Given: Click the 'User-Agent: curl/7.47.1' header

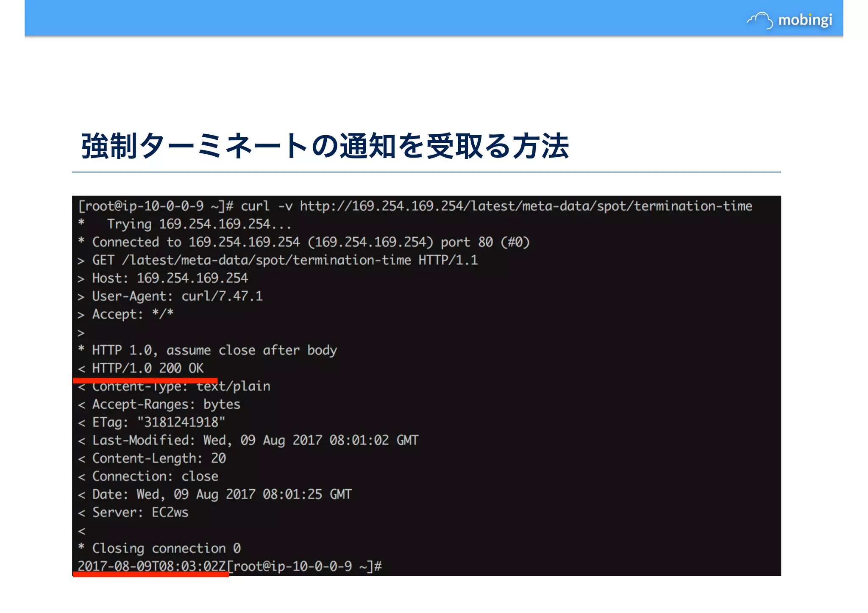Looking at the screenshot, I should (x=170, y=296).
